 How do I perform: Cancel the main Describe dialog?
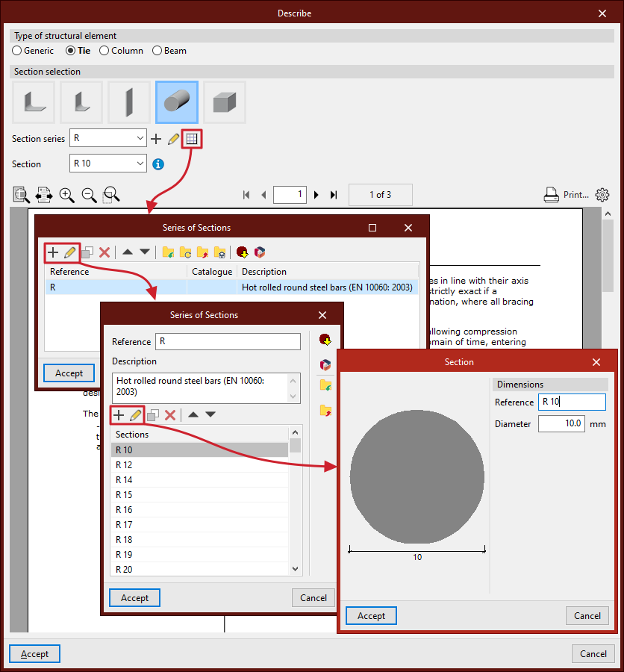(x=593, y=653)
